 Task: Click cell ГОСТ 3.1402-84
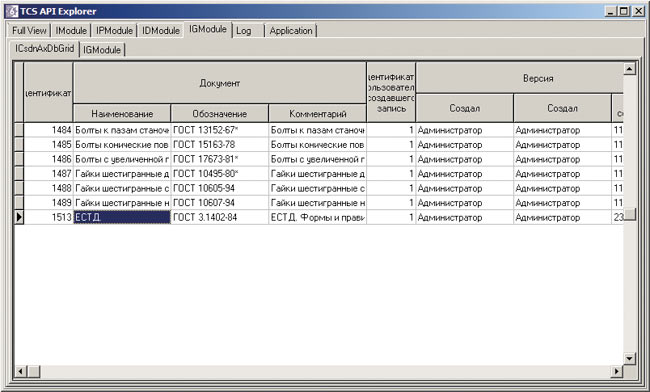click(x=220, y=217)
